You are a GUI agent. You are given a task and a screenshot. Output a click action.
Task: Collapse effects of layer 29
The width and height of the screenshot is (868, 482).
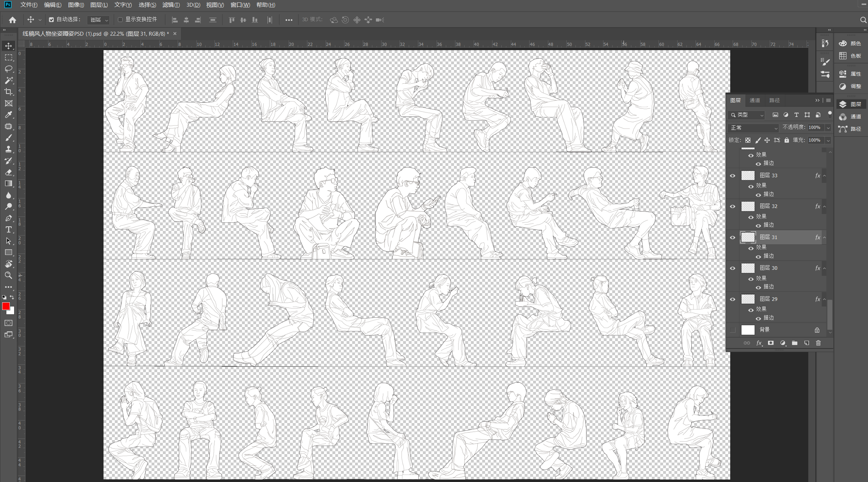(x=824, y=299)
